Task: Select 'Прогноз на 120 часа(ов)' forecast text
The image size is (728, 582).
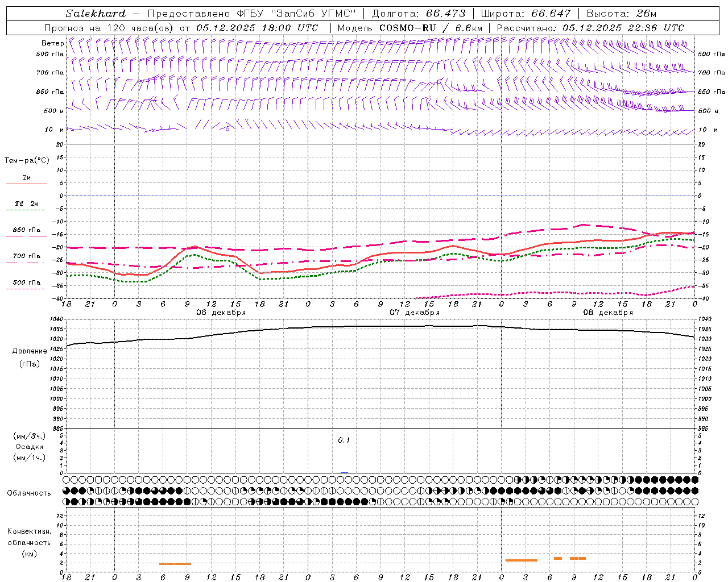Action: pos(110,28)
